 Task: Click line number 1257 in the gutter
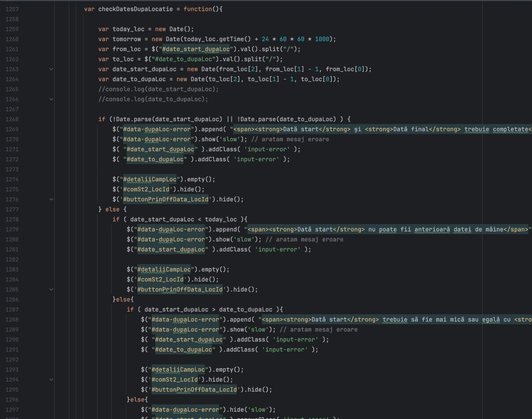[x=12, y=9]
